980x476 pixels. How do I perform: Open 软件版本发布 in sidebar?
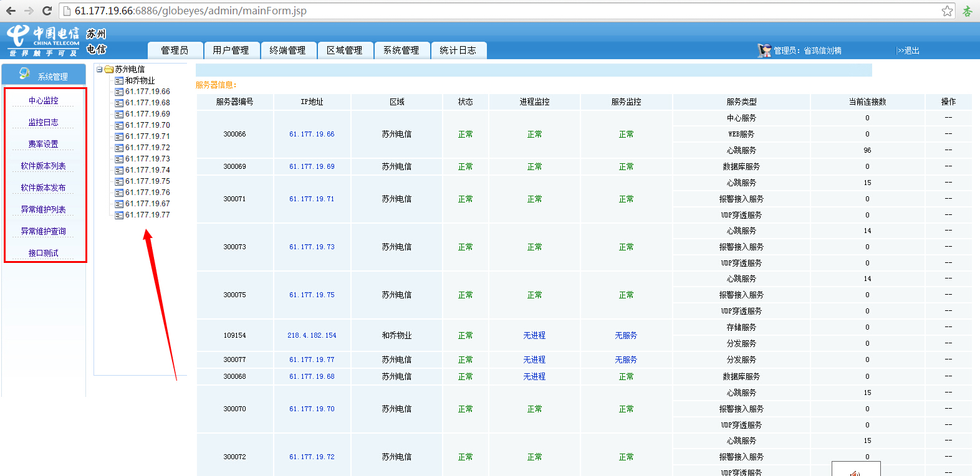[x=43, y=188]
